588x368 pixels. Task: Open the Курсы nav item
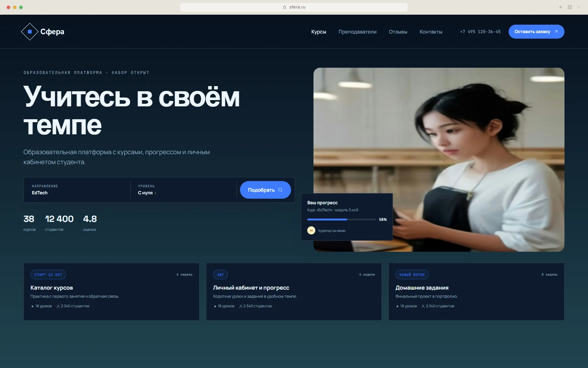319,32
